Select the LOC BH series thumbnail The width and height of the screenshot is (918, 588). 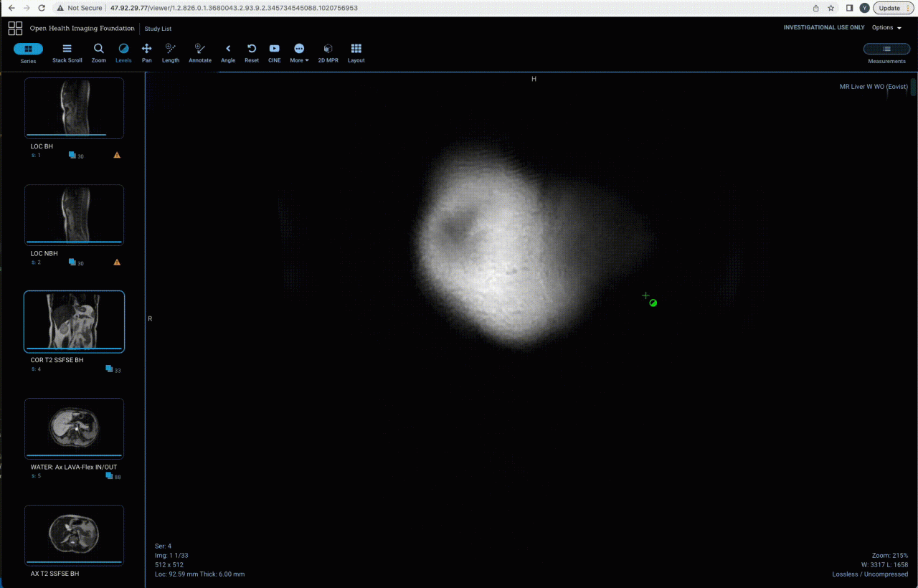[x=74, y=108]
